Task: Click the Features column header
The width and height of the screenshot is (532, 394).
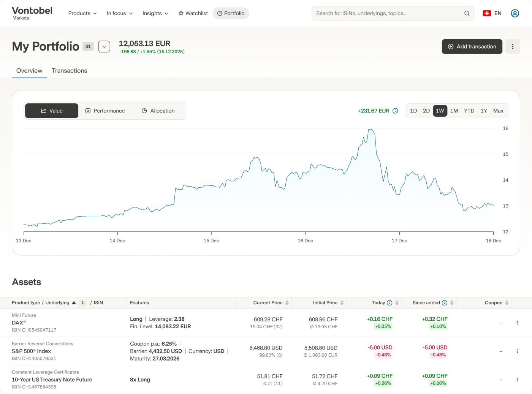Action: click(x=139, y=303)
